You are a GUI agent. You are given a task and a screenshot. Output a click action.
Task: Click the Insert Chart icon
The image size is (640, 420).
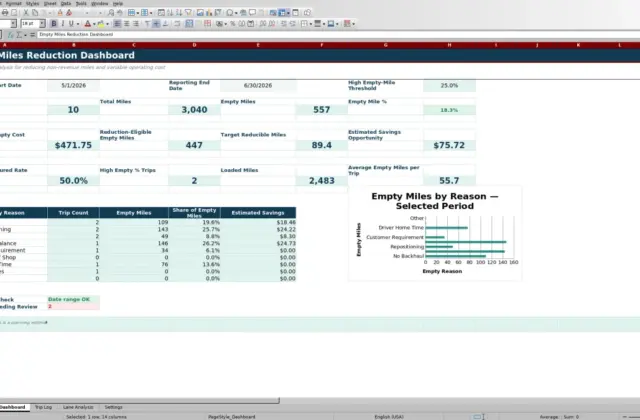(209, 13)
